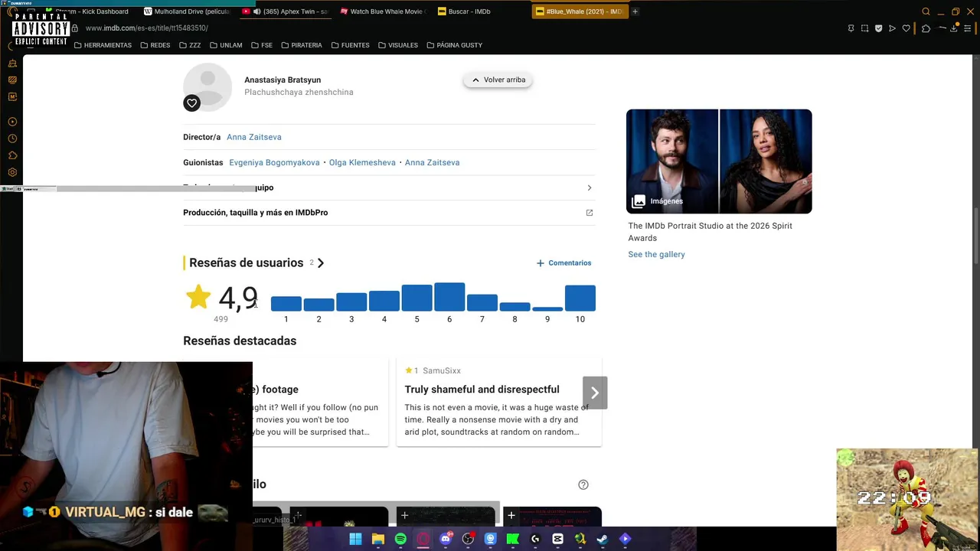This screenshot has width=980, height=551.
Task: Expand the full cast and crew row chevron
Action: (x=589, y=187)
